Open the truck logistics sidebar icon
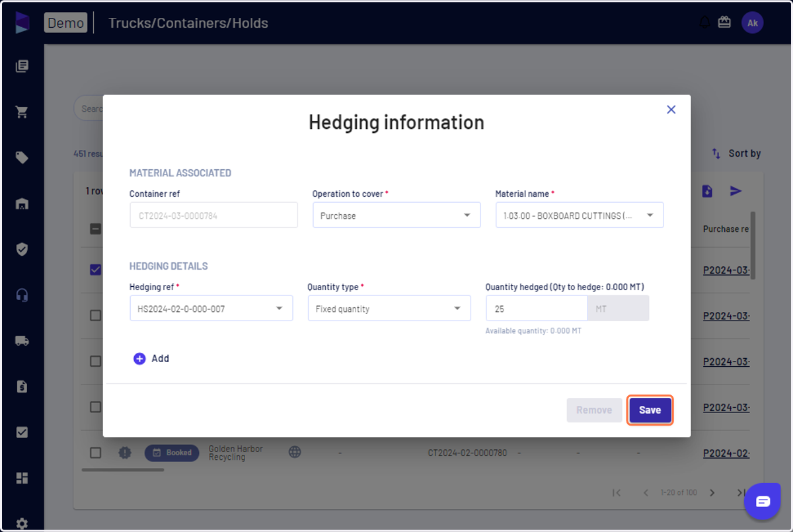 [22, 341]
